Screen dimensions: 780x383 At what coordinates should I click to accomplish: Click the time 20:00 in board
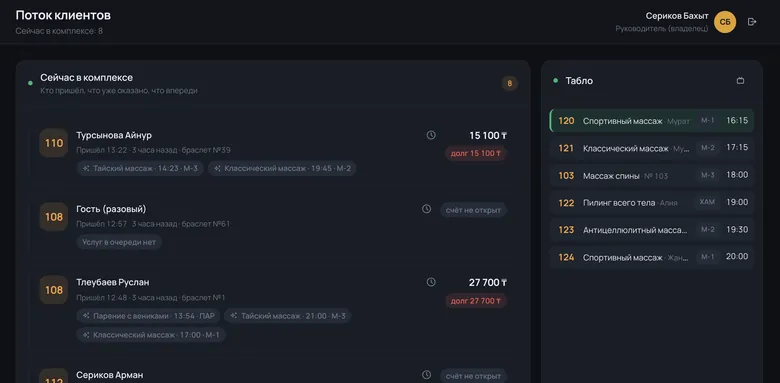737,257
